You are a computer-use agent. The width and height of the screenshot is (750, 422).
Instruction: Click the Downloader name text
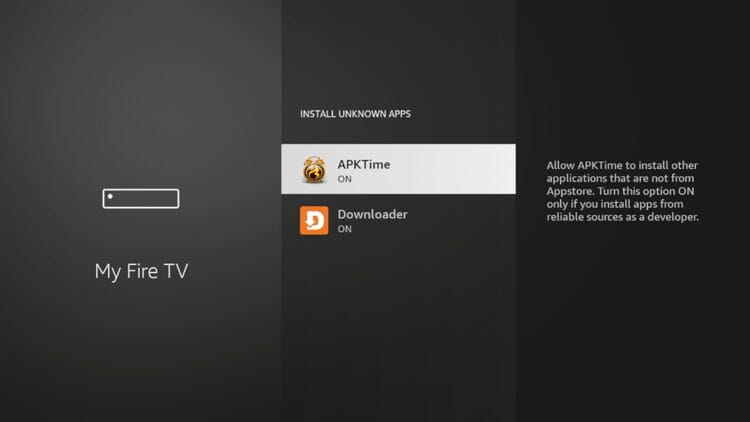373,214
